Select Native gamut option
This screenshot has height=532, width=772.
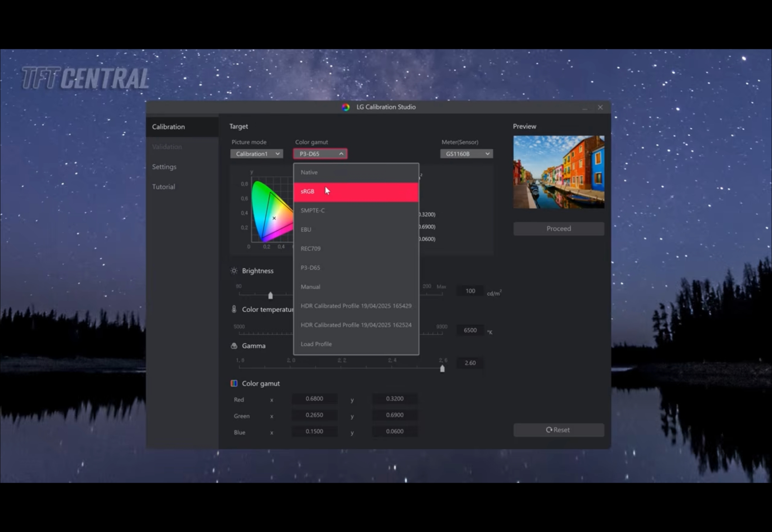[x=356, y=172]
